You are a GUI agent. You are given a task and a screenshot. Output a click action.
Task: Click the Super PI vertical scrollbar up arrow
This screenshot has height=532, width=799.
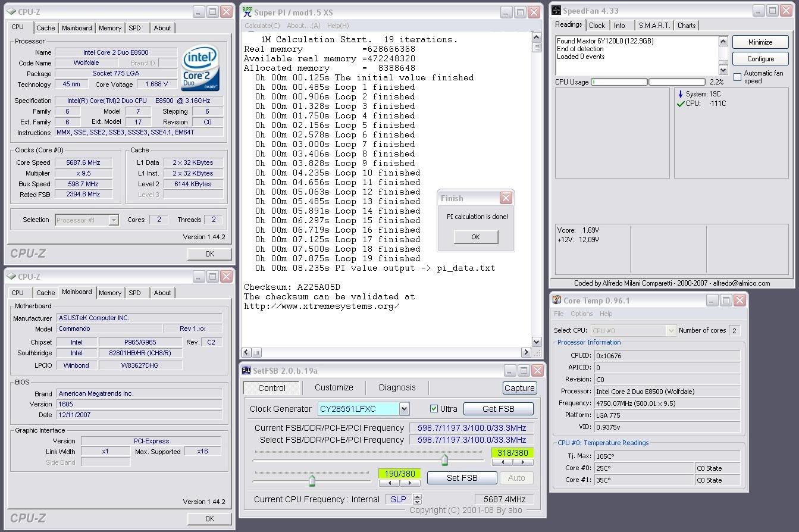point(536,36)
